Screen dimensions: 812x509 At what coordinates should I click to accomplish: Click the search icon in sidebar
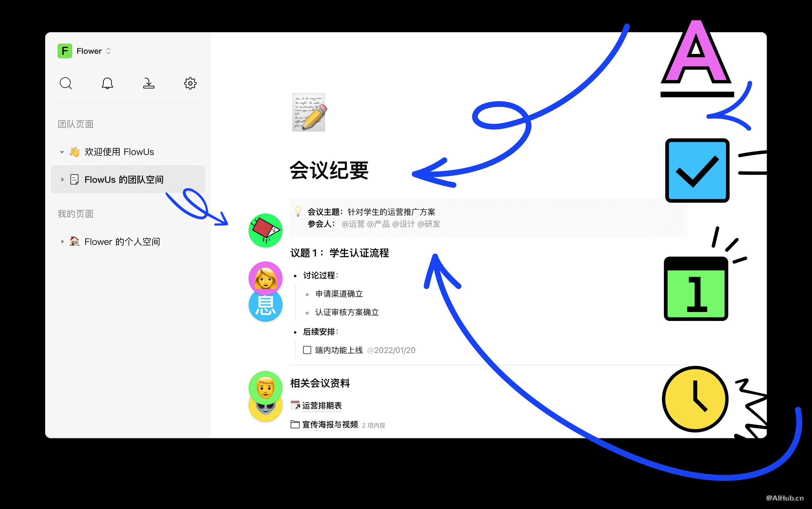point(66,82)
